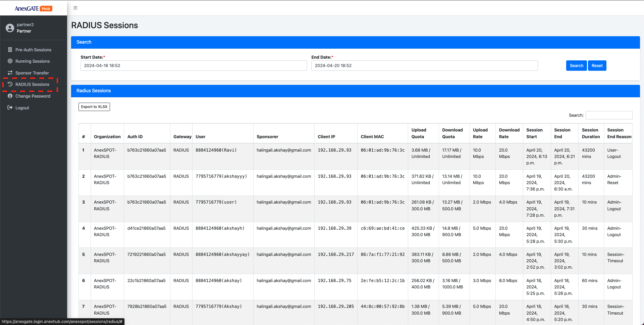Sort table by Session Start column
644x325 pixels.
[x=534, y=133]
